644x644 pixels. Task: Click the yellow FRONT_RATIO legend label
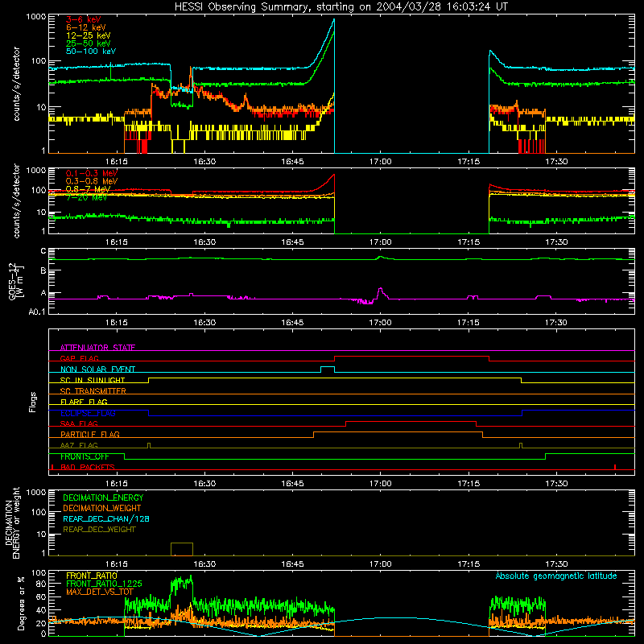coord(92,576)
